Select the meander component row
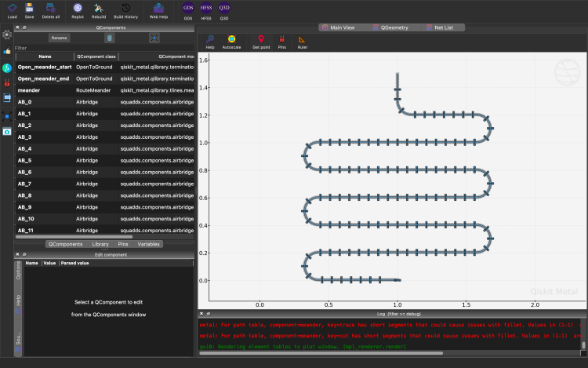This screenshot has width=588, height=368. click(x=105, y=90)
